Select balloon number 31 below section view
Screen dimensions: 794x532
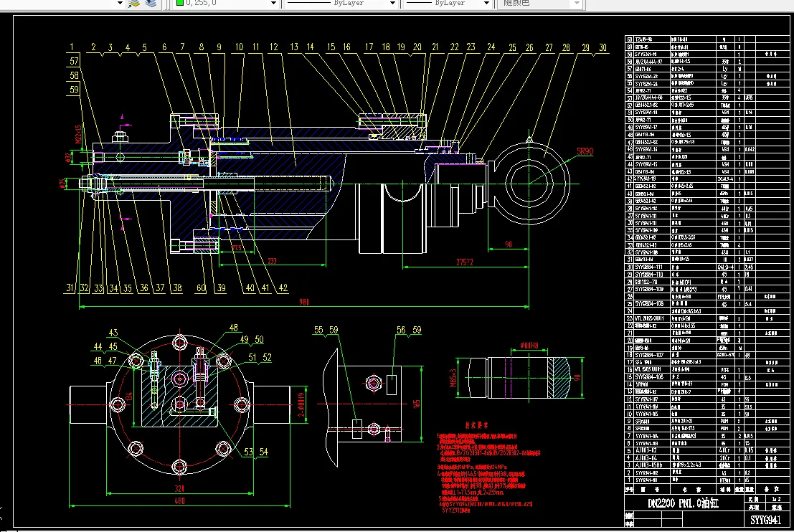[x=70, y=288]
